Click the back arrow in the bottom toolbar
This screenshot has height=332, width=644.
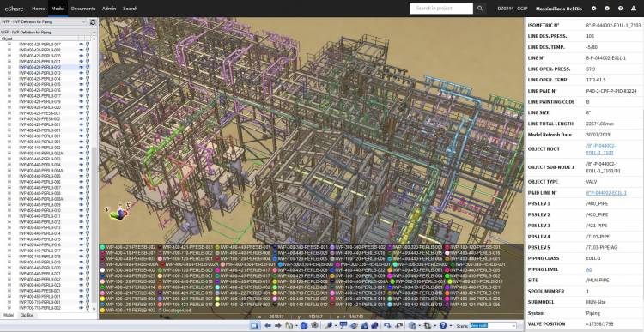[x=268, y=325]
